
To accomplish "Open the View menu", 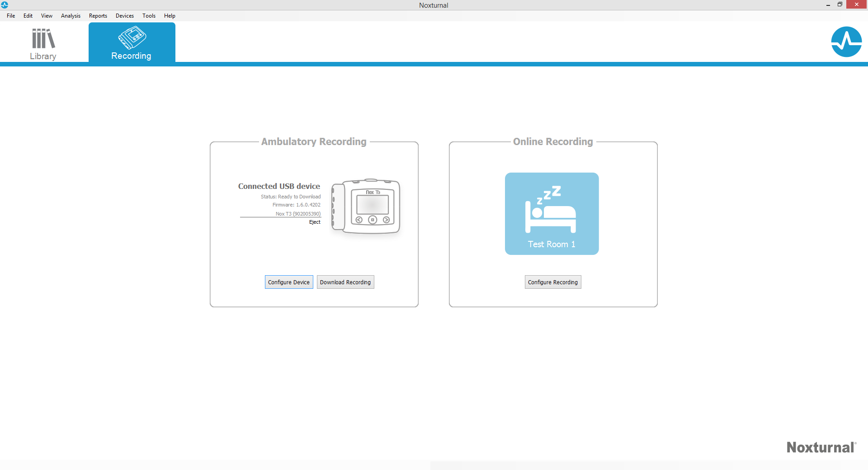I will tap(47, 16).
